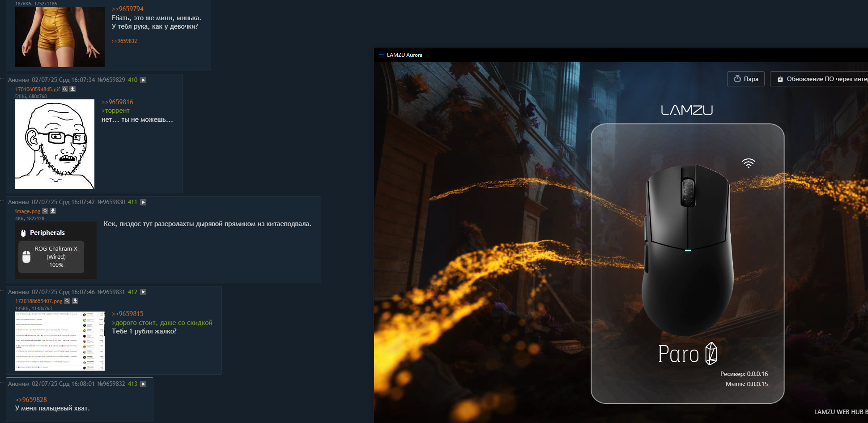Open the 1701060594845.gif file link
Viewport: 868px width, 423px height.
(x=38, y=90)
